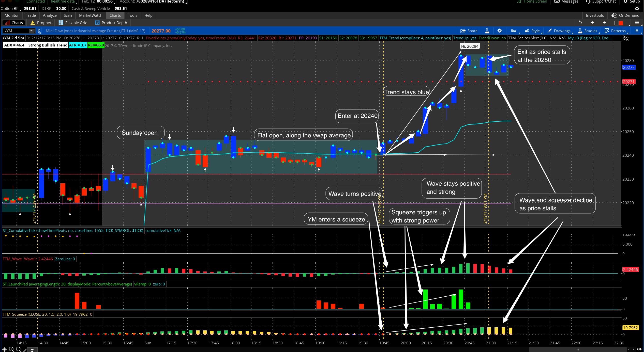Click zoom in magnifier icon

[x=11, y=349]
